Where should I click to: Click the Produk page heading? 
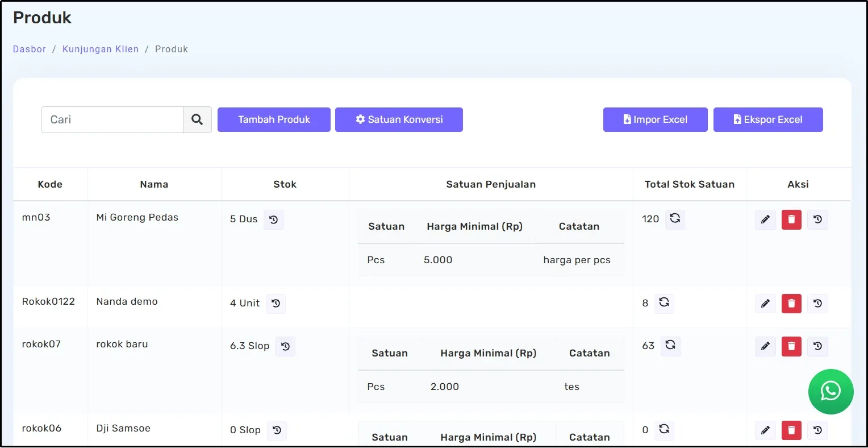(42, 18)
